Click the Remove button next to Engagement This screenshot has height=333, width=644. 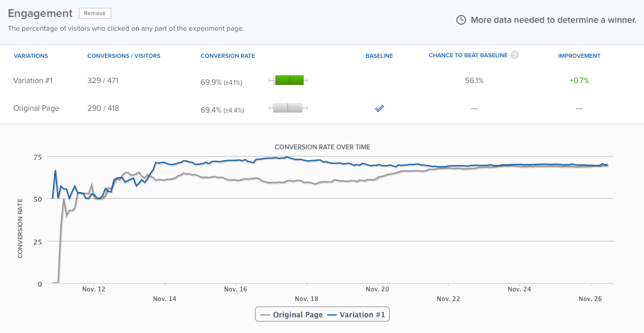(x=94, y=13)
